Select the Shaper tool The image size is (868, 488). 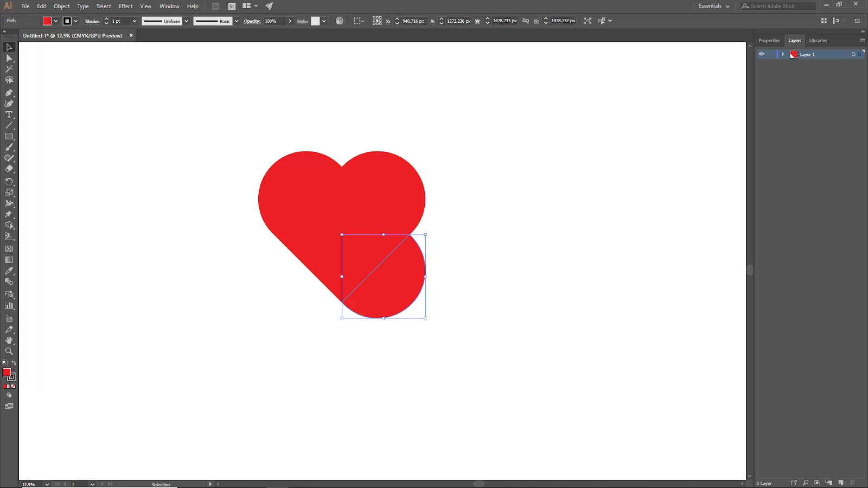(x=9, y=158)
